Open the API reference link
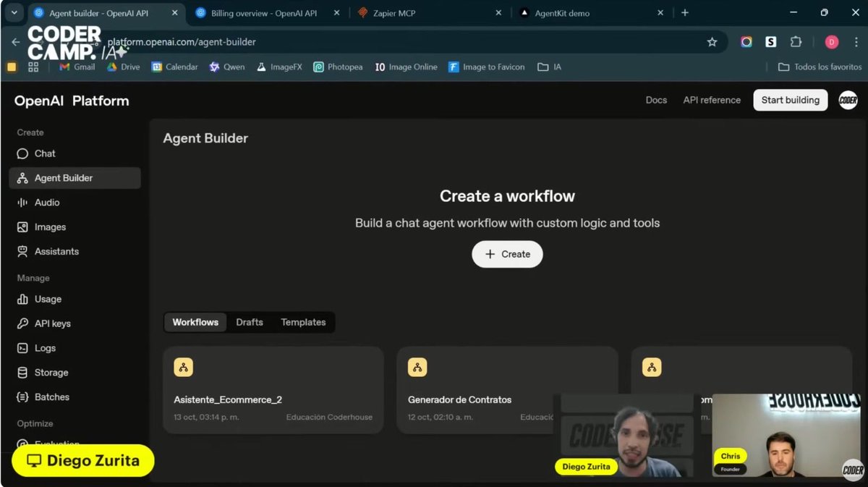This screenshot has height=487, width=868. 712,101
